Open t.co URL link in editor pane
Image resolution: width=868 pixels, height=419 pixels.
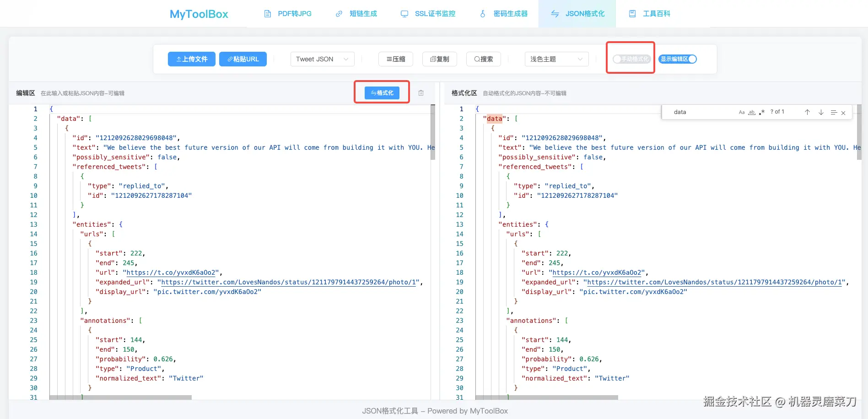(170, 272)
